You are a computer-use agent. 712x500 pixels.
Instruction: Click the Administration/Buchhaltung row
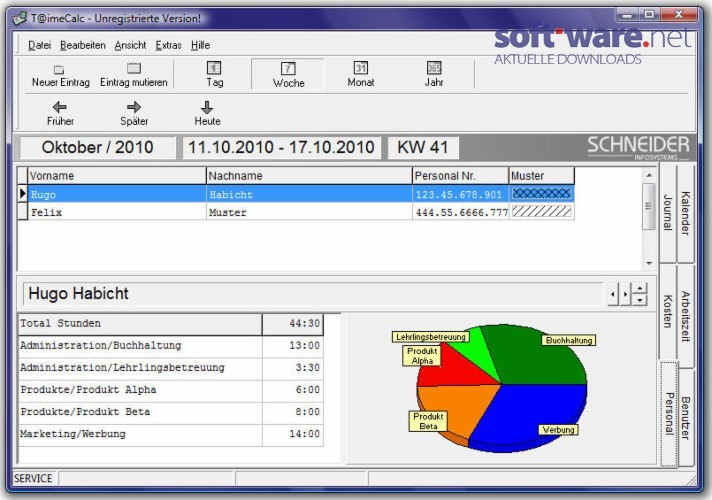tap(171, 346)
